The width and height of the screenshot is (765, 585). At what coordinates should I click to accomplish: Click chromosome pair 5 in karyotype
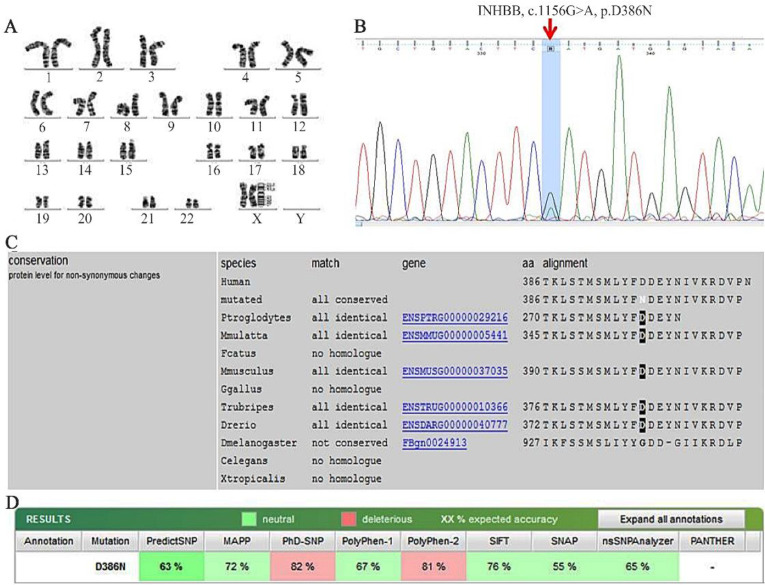pos(298,55)
